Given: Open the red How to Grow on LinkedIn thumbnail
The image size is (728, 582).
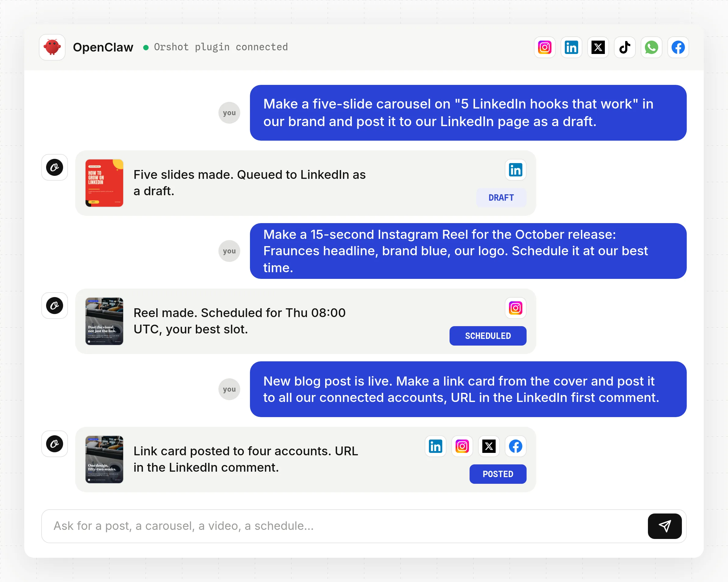Looking at the screenshot, I should coord(104,183).
